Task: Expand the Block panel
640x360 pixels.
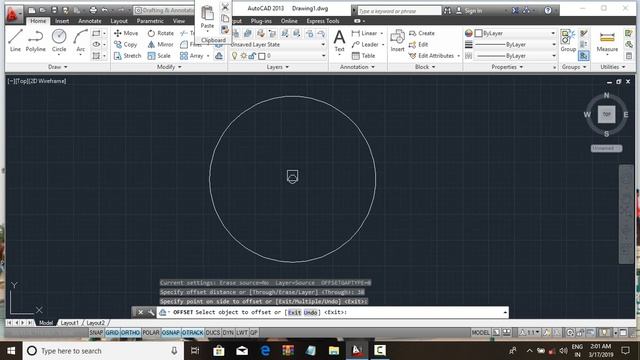Action: [425, 67]
